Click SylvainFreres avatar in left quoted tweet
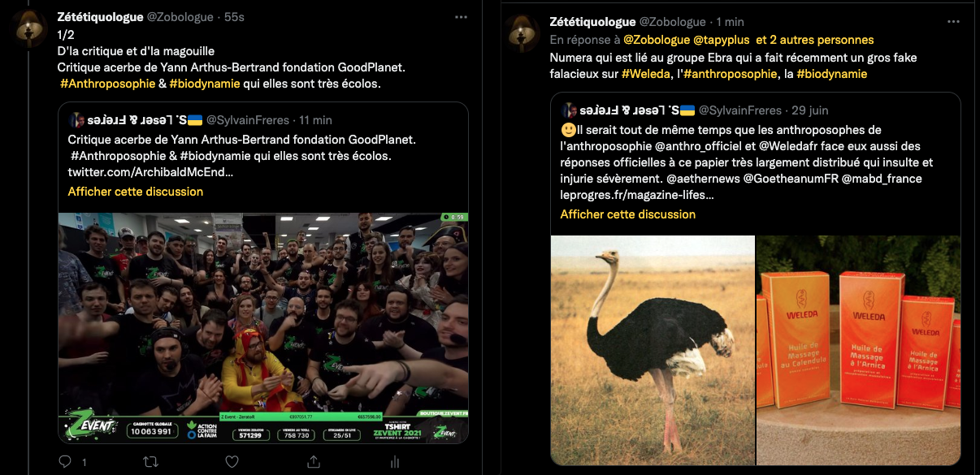Viewport: 980px width, 475px height. click(x=76, y=120)
